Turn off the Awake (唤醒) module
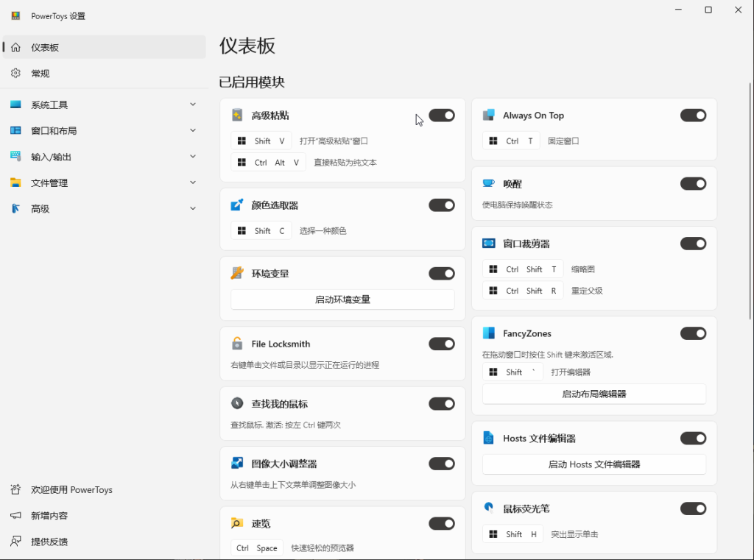This screenshot has width=754, height=560. [693, 183]
